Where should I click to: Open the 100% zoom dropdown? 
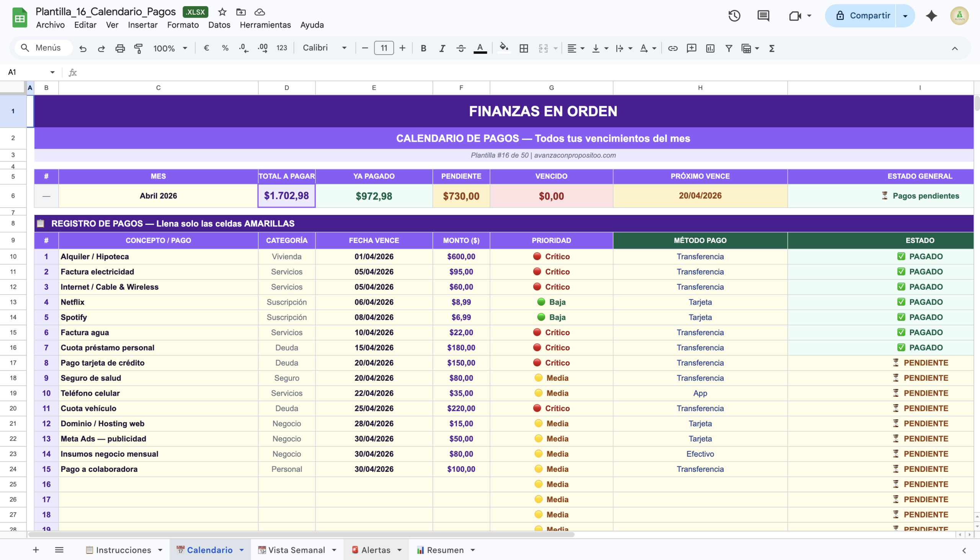click(x=170, y=48)
